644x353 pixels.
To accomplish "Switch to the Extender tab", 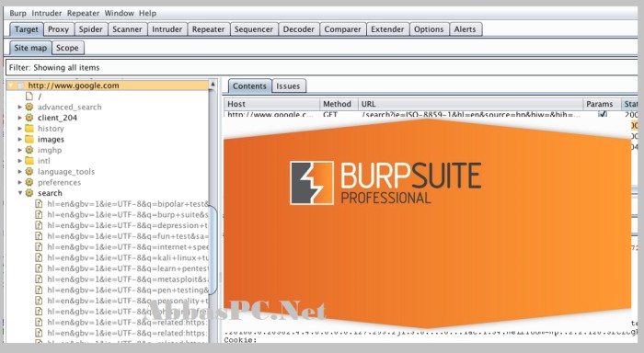I will [387, 29].
